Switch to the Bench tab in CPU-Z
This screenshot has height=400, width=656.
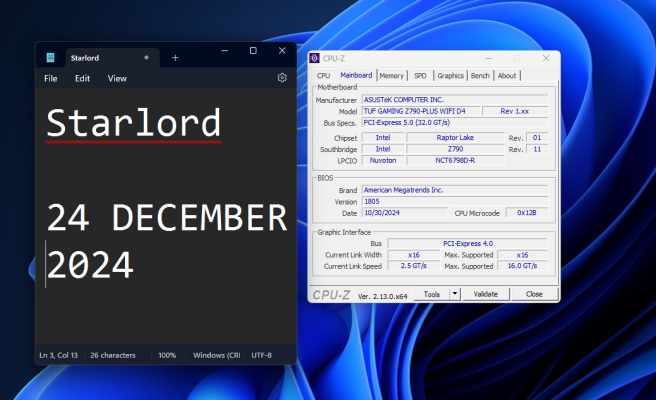coord(480,76)
